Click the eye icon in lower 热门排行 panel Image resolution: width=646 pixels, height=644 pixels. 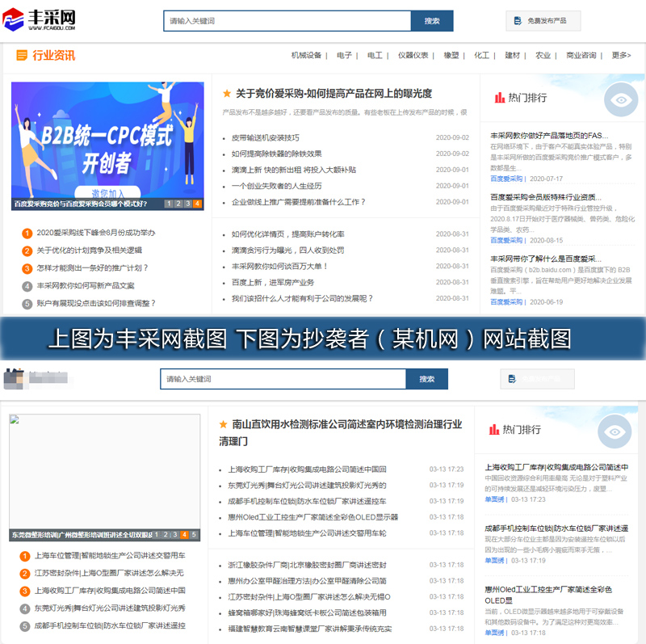coord(615,431)
